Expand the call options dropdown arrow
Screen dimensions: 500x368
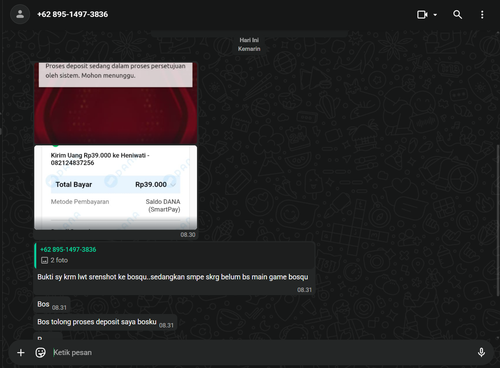435,15
